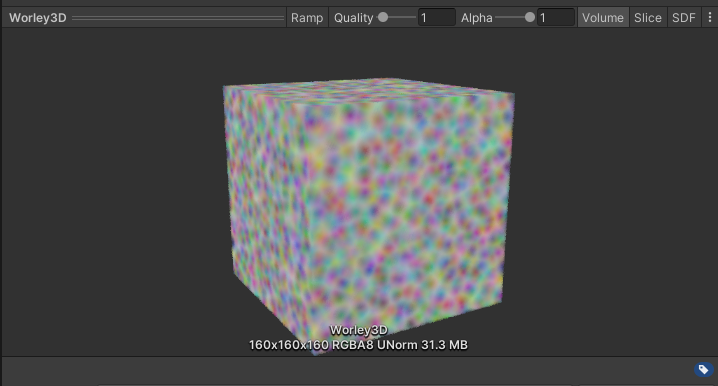
Task: Click the 160x160x160 RGBA8 UNorm info text
Action: (358, 345)
